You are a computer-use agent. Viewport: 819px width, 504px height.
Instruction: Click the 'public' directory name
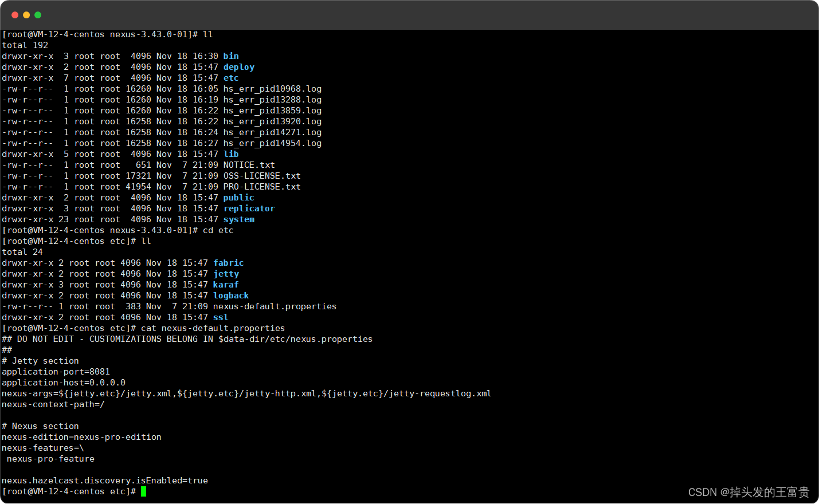click(238, 198)
